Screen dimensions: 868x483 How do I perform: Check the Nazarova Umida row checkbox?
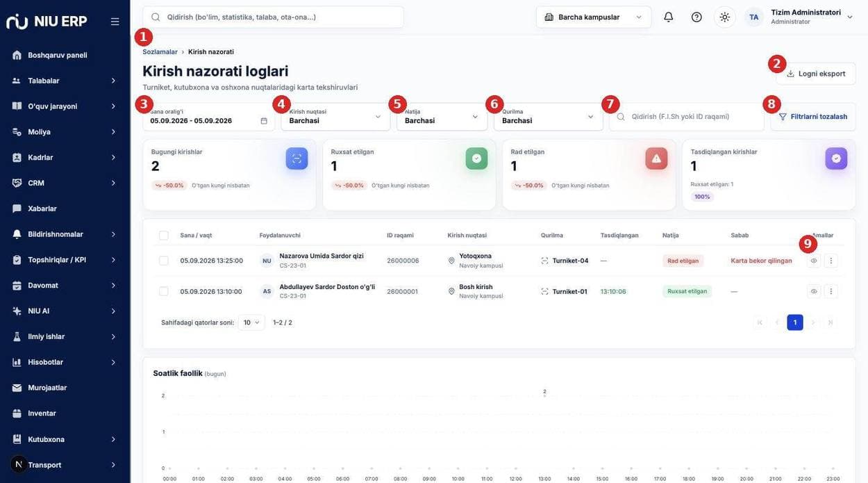[164, 261]
